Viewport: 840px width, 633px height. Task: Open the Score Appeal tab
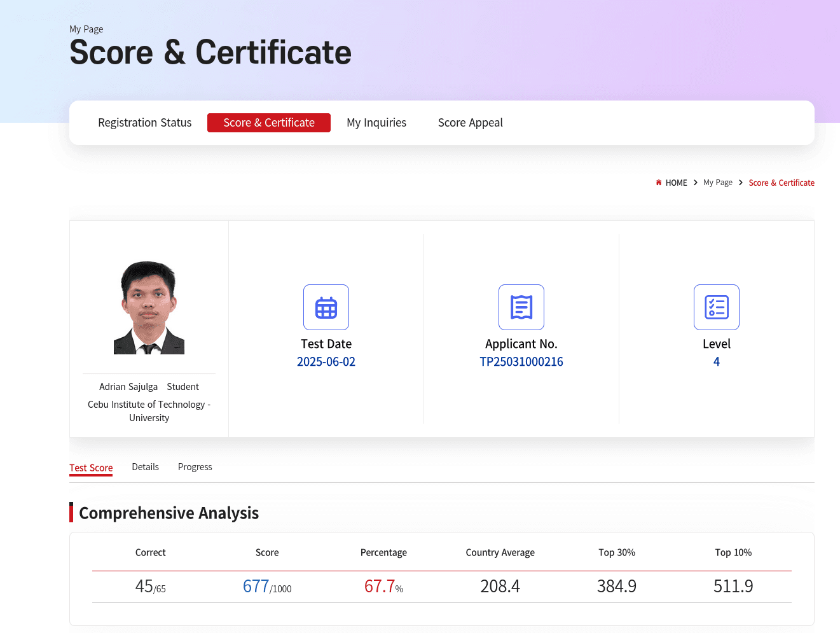pos(470,123)
